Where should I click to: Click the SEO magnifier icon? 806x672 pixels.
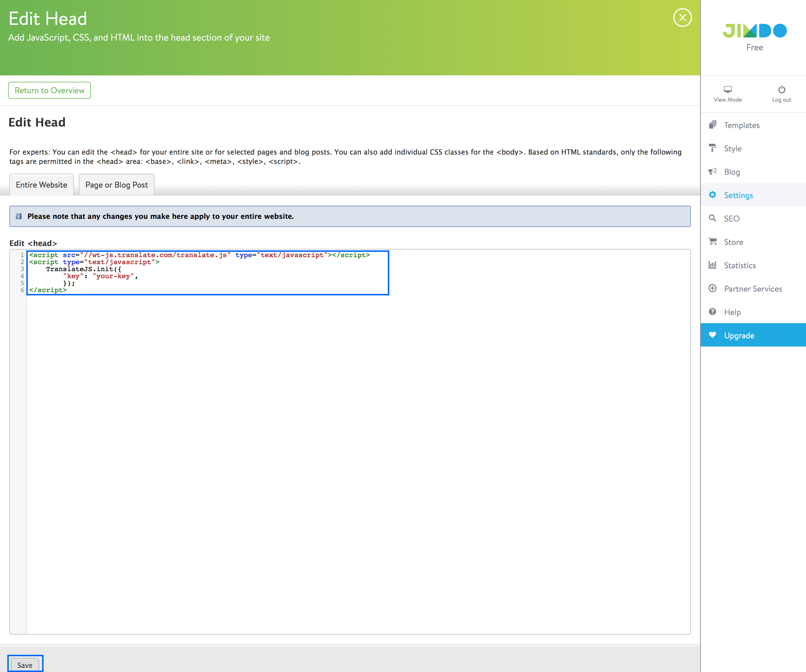coord(712,218)
